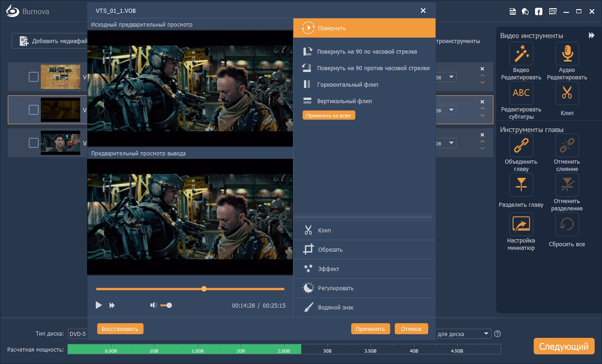Click the output preview video area
Screen dimensions: 602x364
pyautogui.click(x=190, y=216)
